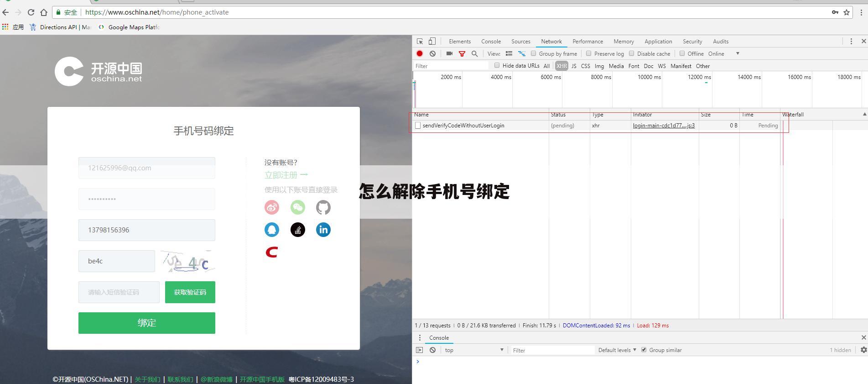Check the Offline checkbox
Screen dimensions: 868x384
click(x=682, y=53)
